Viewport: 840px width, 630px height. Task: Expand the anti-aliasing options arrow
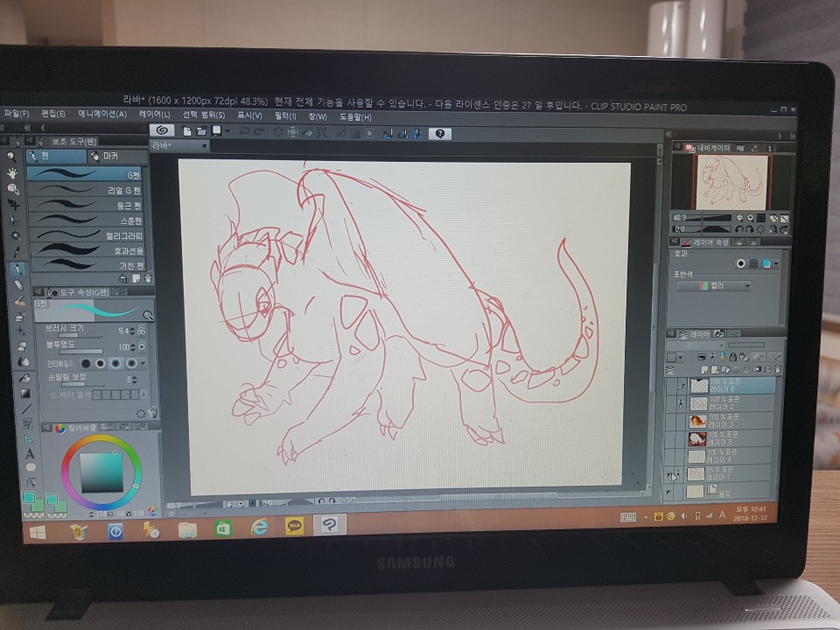(x=142, y=362)
